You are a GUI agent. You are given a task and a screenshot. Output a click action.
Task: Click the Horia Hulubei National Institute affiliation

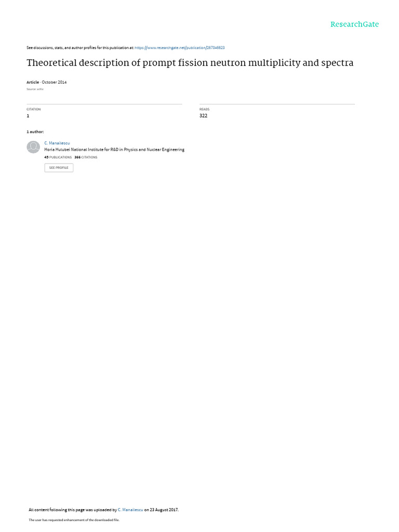tap(114, 150)
